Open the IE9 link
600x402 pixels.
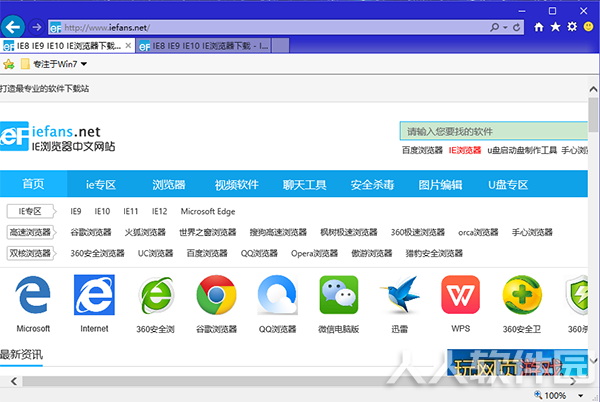point(76,211)
